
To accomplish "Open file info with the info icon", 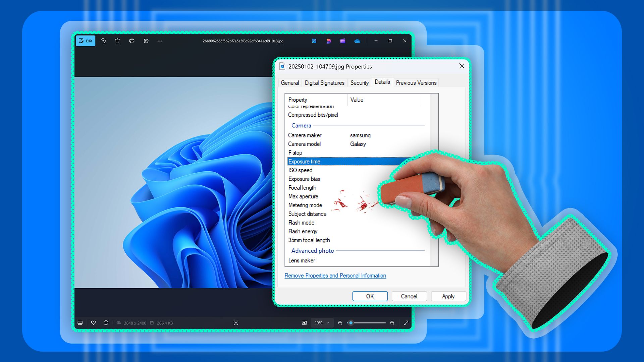I will pos(106,323).
